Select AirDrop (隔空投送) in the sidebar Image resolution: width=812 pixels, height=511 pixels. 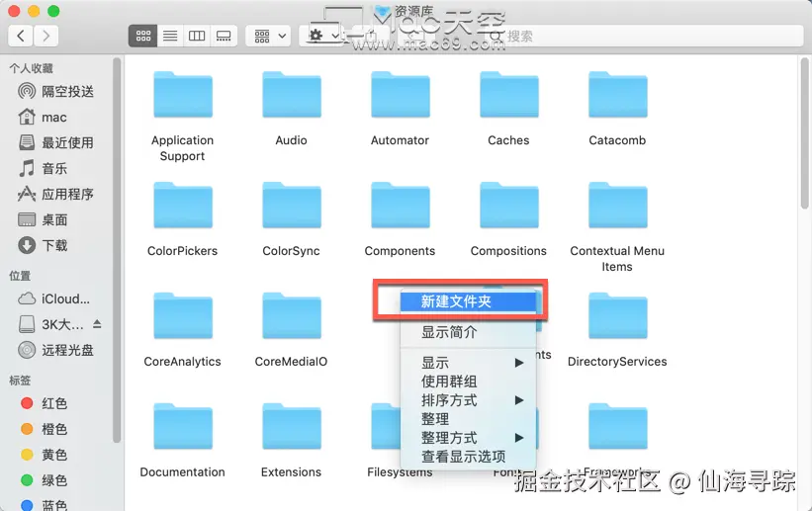click(56, 92)
